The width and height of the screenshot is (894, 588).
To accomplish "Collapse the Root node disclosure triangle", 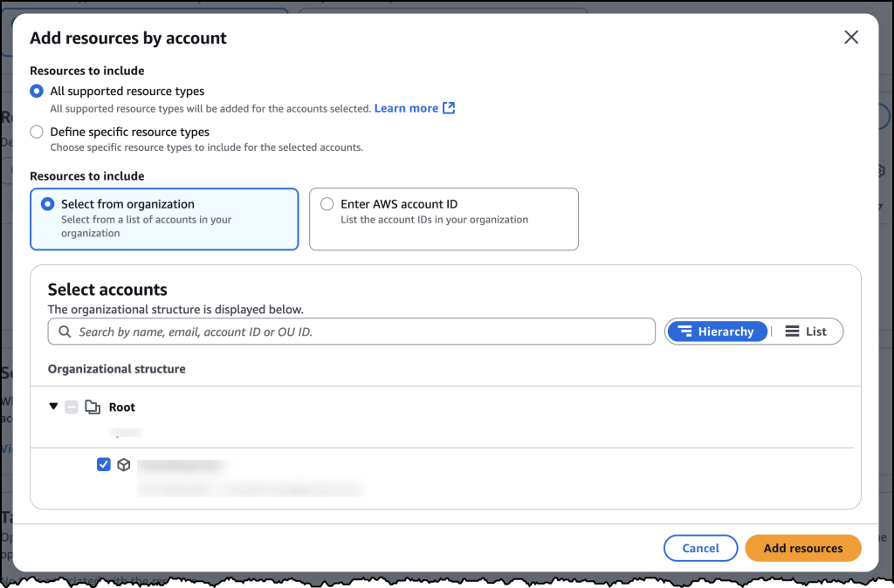I will coord(54,407).
